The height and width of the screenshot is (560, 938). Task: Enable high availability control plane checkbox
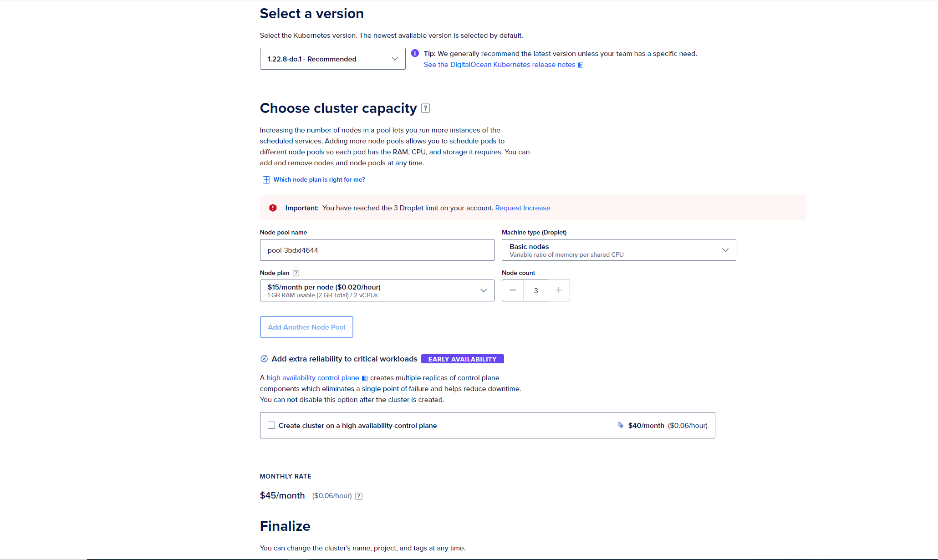click(x=271, y=425)
